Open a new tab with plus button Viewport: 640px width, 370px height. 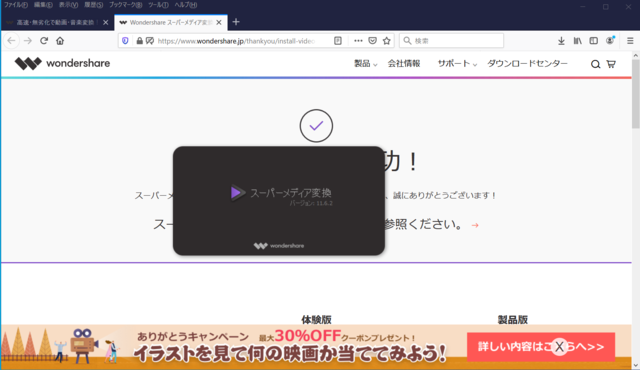(x=236, y=22)
